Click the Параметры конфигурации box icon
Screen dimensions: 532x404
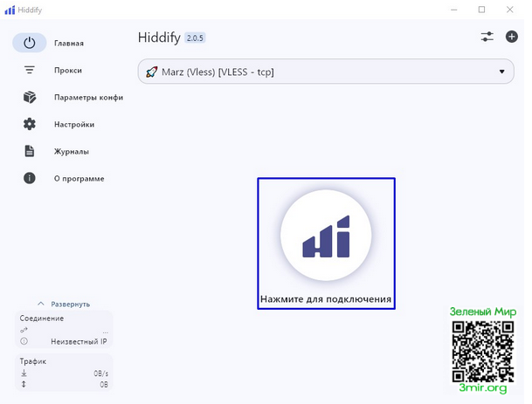30,97
